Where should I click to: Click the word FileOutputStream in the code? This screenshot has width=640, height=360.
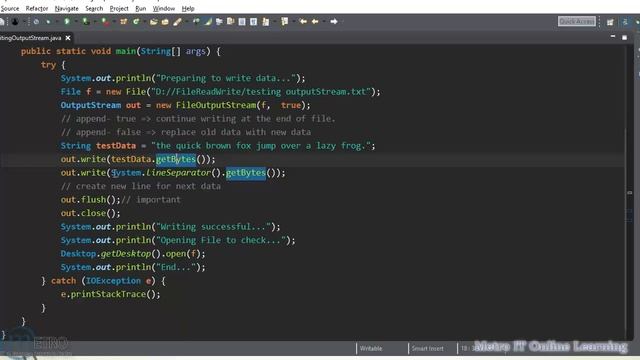click(x=216, y=105)
